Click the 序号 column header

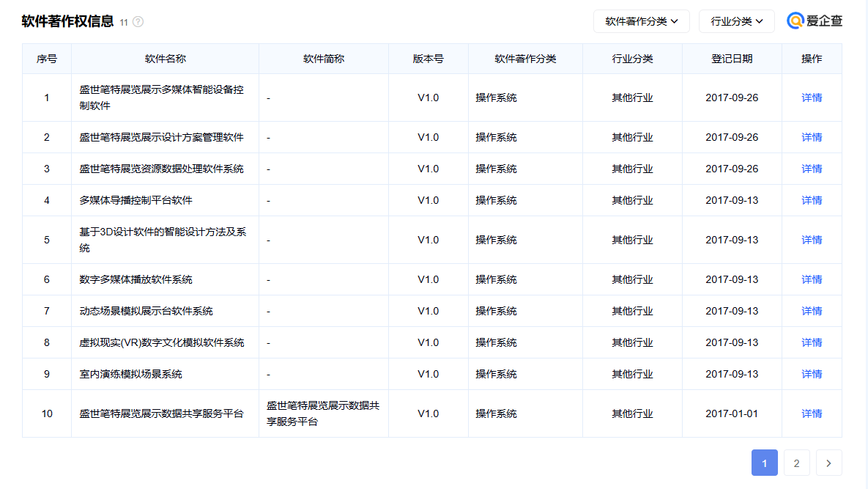(46, 59)
